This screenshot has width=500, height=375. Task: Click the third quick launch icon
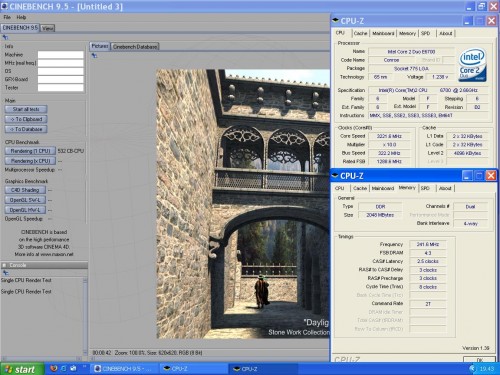click(73, 368)
